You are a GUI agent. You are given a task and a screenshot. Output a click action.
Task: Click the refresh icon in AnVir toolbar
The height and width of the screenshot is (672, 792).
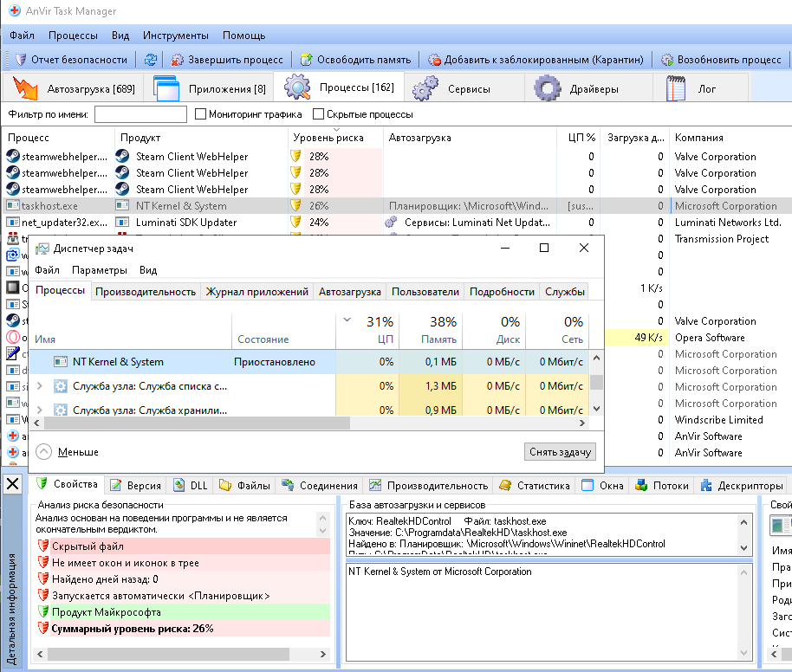click(x=151, y=60)
